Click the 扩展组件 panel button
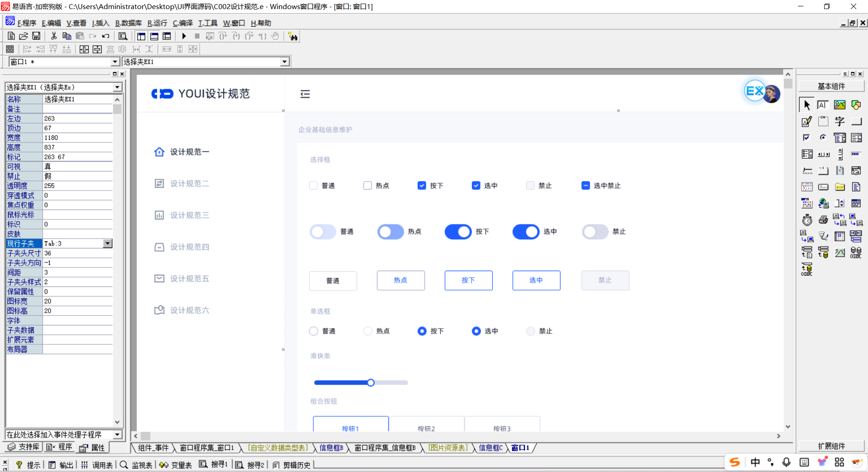This screenshot has height=472, width=868. point(831,446)
